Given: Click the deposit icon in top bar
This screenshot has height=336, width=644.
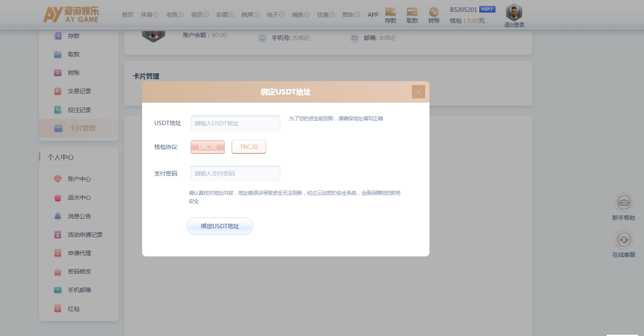Looking at the screenshot, I should tap(390, 12).
